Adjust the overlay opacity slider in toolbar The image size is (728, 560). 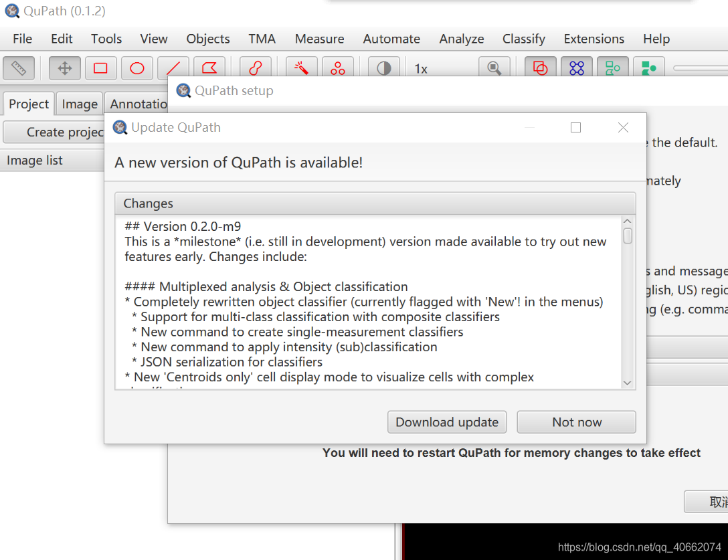click(700, 68)
